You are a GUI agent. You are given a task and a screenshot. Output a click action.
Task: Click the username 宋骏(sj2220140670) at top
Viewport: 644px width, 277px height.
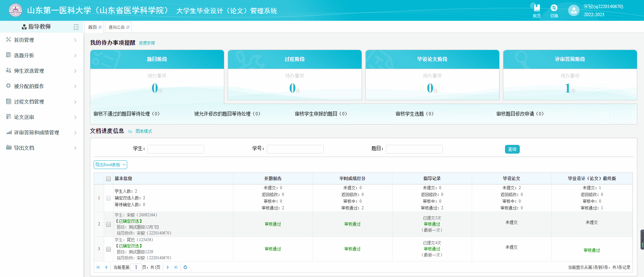[603, 6]
